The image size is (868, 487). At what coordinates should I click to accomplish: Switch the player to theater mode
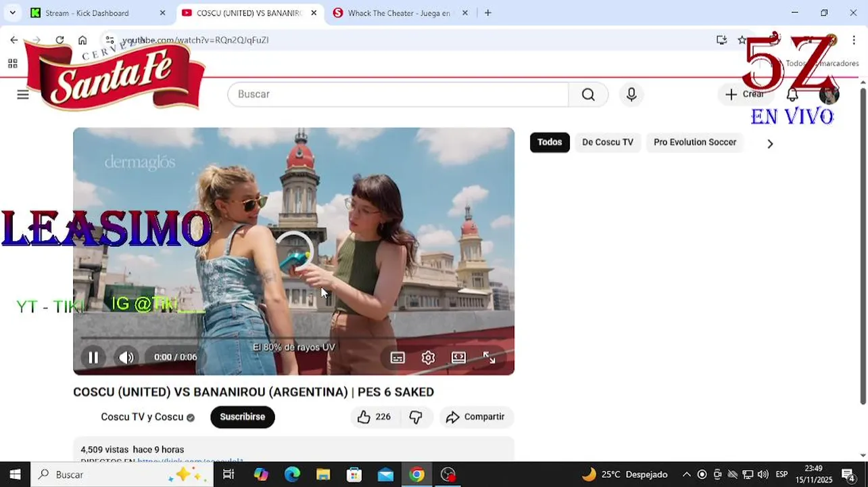tap(458, 358)
